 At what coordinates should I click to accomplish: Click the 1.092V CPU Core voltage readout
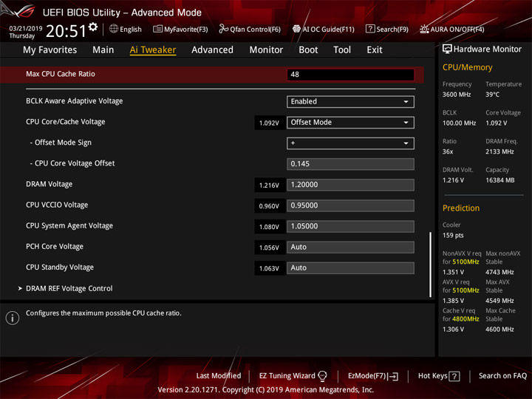point(269,123)
